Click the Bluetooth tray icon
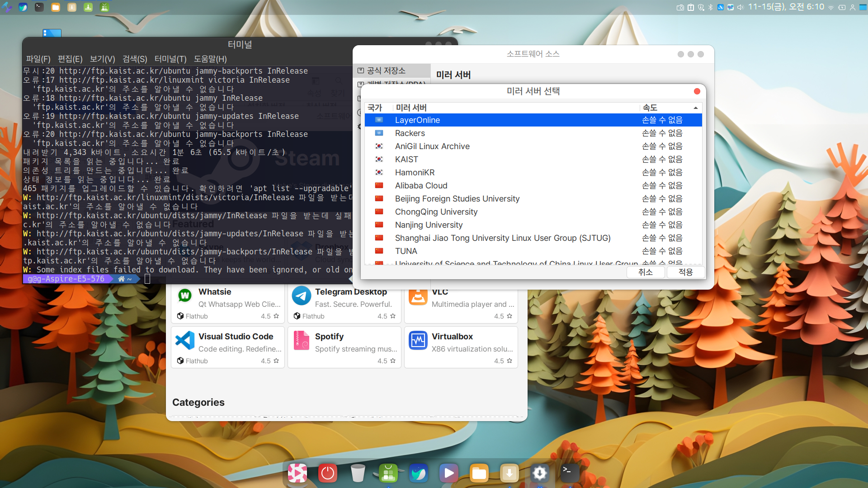868x488 pixels. click(710, 7)
